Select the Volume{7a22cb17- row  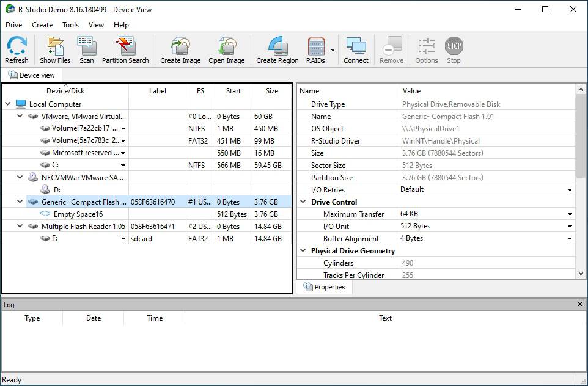147,128
